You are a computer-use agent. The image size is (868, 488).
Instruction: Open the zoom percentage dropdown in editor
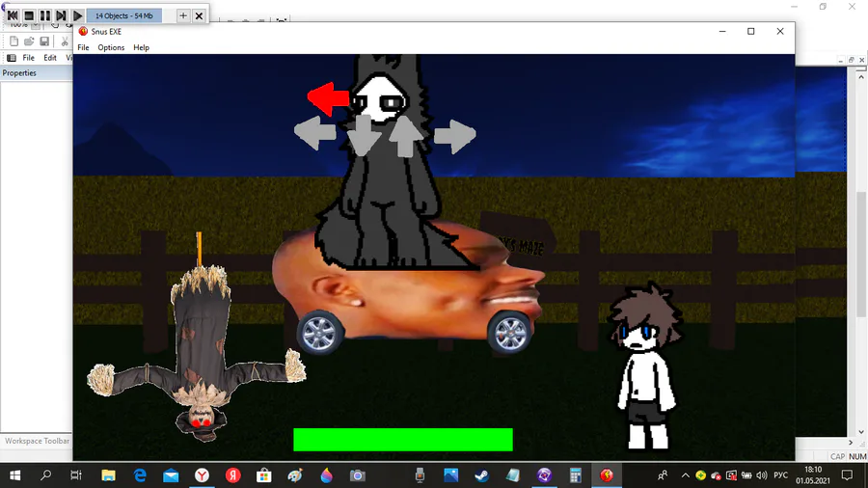coord(36,25)
